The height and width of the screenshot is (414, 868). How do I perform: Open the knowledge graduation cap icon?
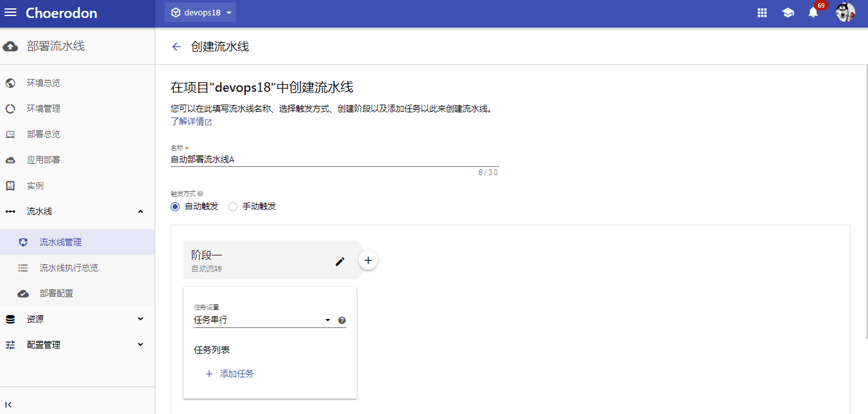[788, 13]
